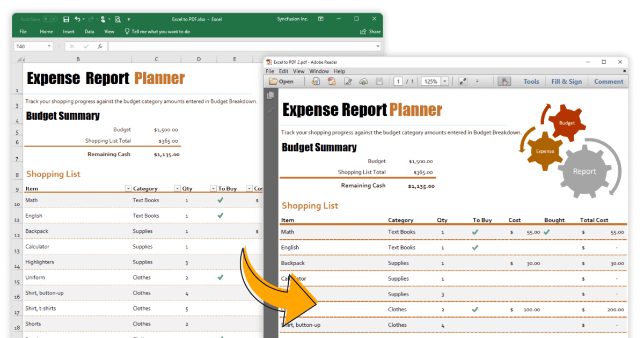
Task: Click the Touch/Mouse mode icon in Excel
Action: coord(103,19)
